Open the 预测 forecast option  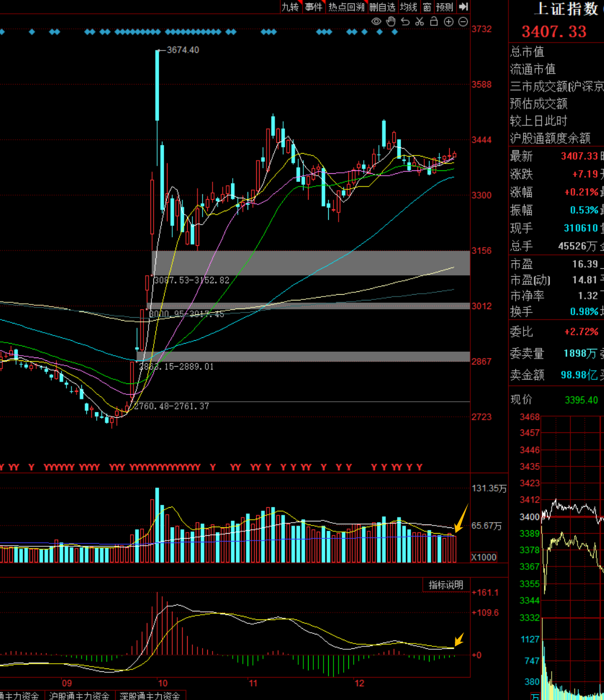coord(445,7)
